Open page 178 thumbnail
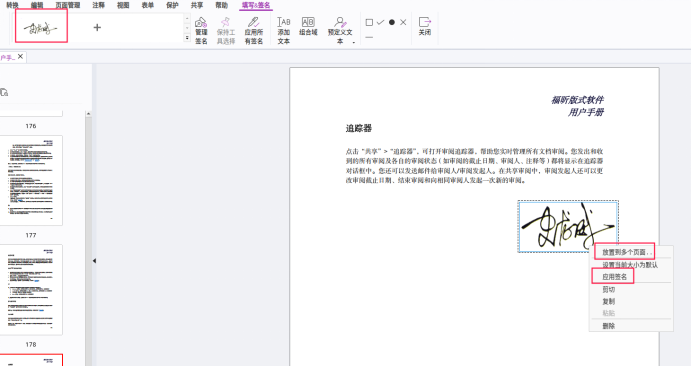 (31, 290)
